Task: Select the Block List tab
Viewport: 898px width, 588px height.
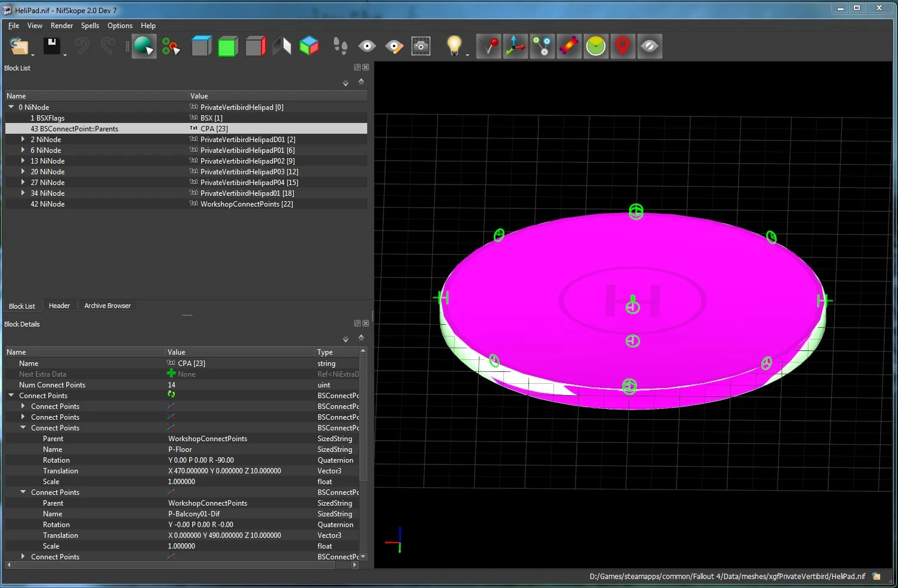Action: (x=22, y=306)
